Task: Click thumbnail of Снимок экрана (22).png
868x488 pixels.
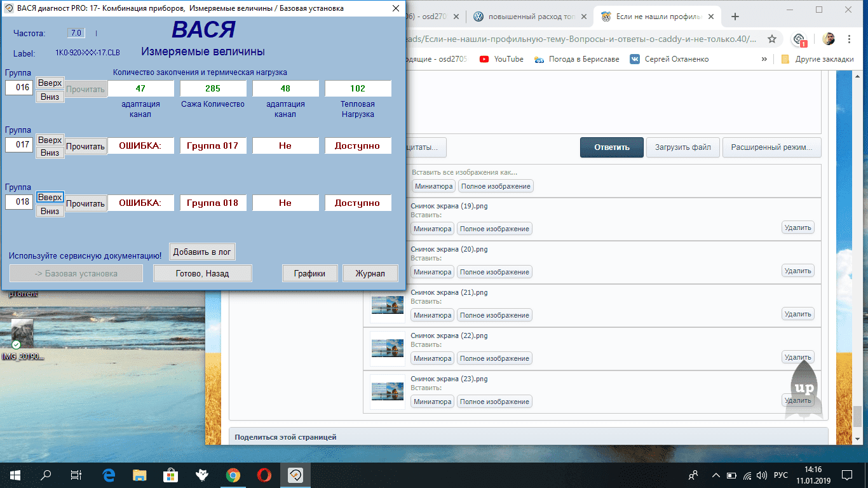Action: click(387, 347)
